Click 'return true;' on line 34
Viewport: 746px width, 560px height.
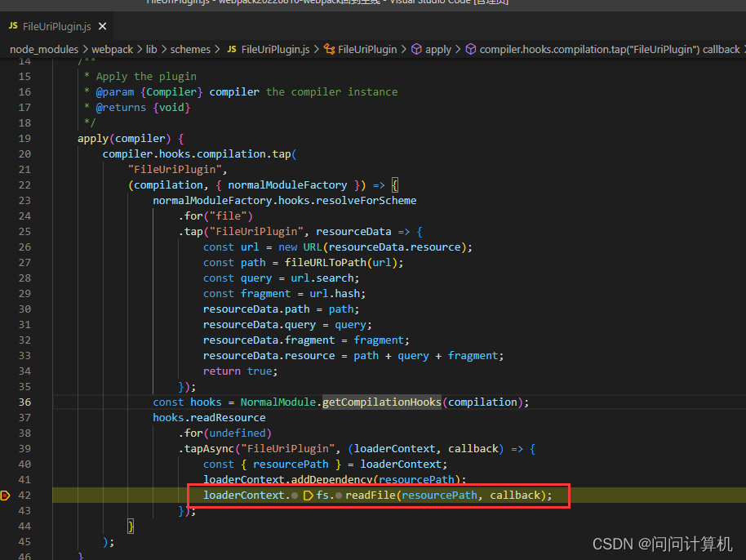(x=240, y=371)
